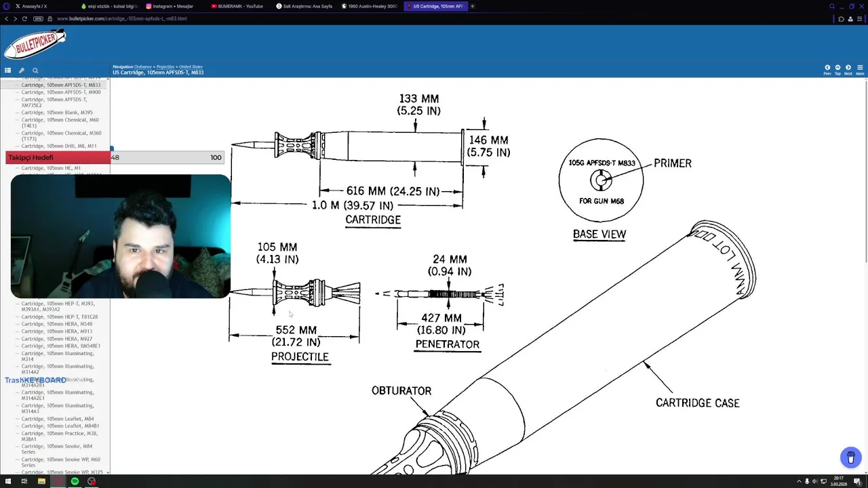Image resolution: width=868 pixels, height=488 pixels.
Task: Go to previous page with Prev arrow
Action: coord(827,69)
